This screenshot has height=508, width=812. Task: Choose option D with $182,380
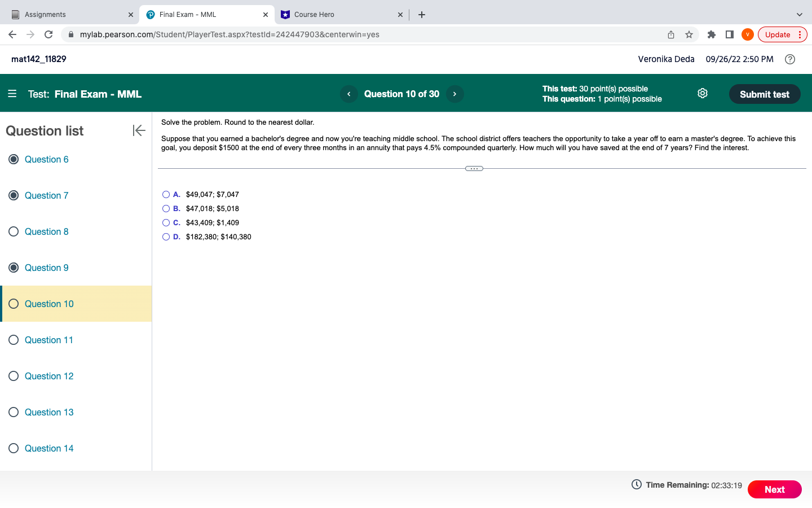click(166, 237)
